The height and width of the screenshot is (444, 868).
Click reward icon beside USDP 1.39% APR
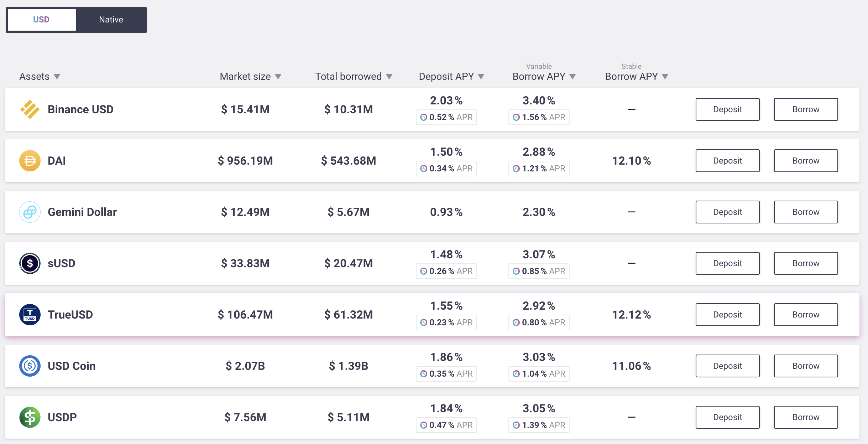[x=516, y=425]
